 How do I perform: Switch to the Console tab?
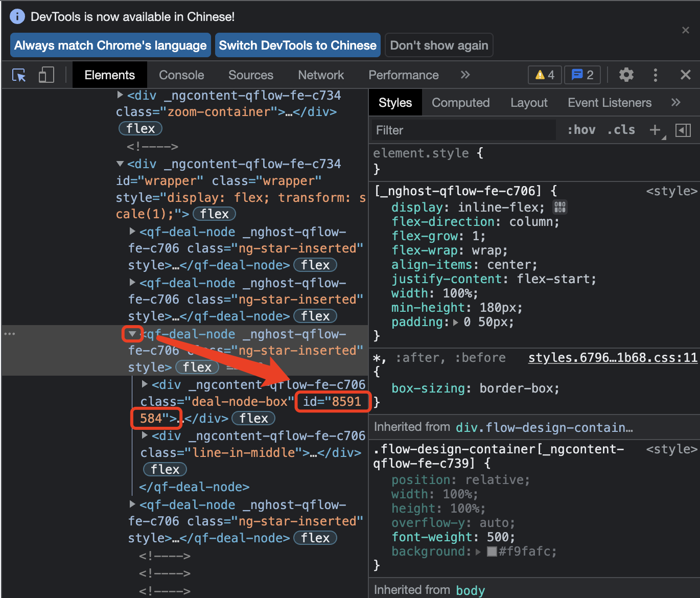[x=181, y=75]
